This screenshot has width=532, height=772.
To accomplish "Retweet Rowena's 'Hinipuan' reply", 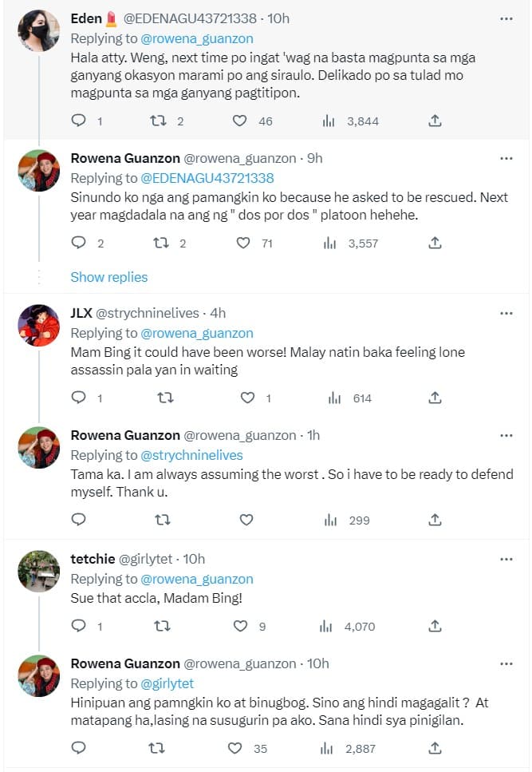I will (x=162, y=748).
